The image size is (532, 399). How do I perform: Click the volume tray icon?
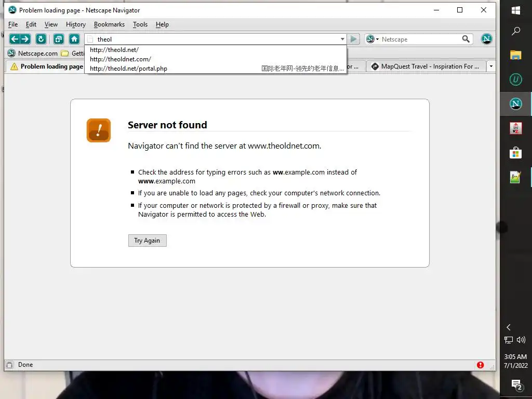point(521,340)
